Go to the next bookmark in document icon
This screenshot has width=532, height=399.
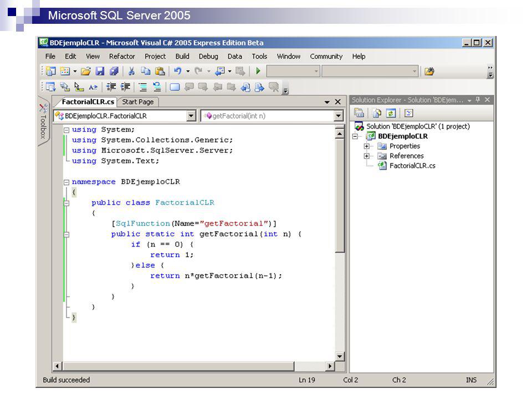tap(259, 87)
